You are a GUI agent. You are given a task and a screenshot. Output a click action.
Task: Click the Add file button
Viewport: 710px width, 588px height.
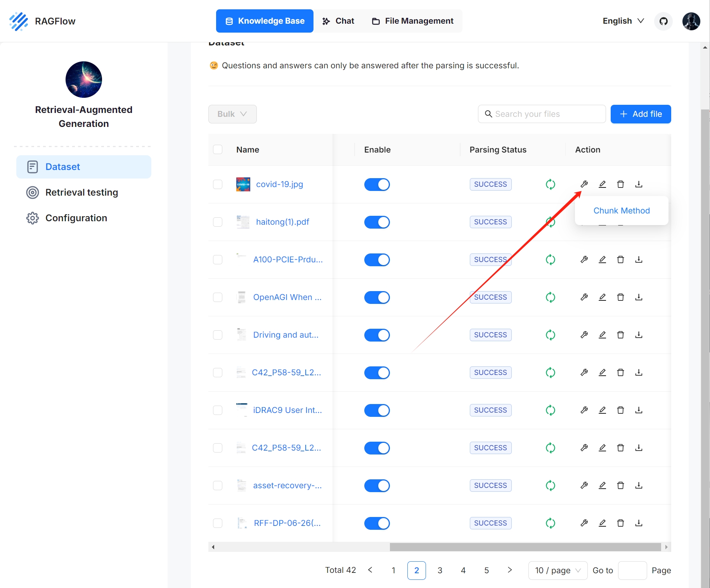point(641,114)
